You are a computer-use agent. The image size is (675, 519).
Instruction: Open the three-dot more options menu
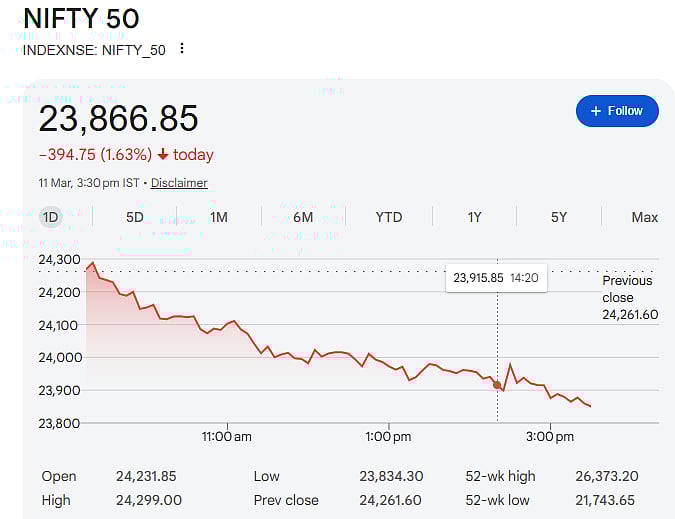pyautogui.click(x=181, y=48)
